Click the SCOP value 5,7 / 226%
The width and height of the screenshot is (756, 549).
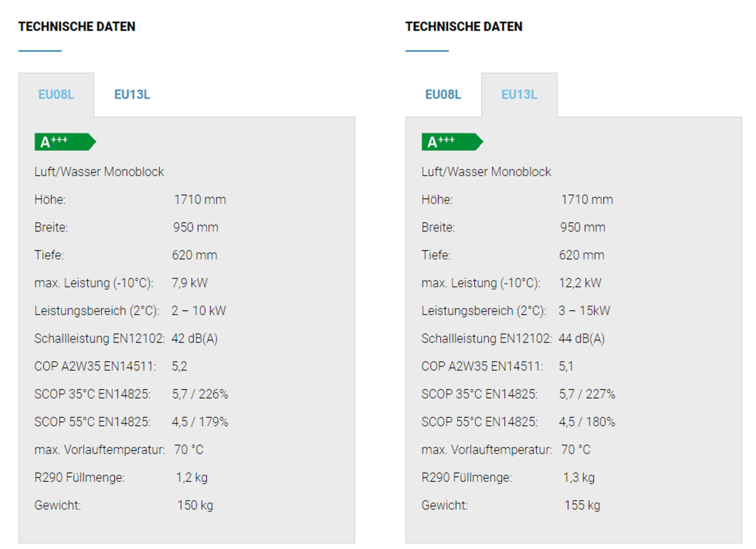point(200,394)
